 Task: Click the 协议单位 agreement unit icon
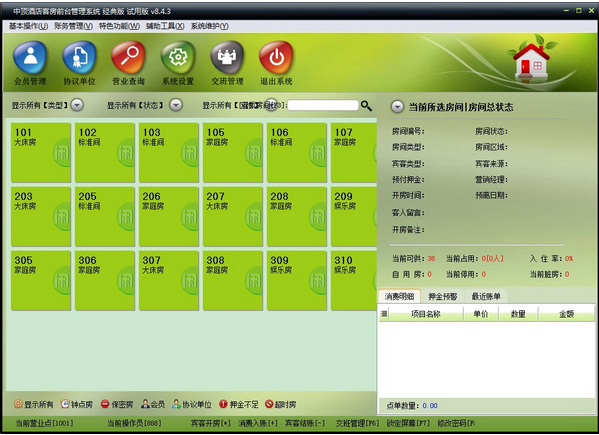[x=79, y=58]
